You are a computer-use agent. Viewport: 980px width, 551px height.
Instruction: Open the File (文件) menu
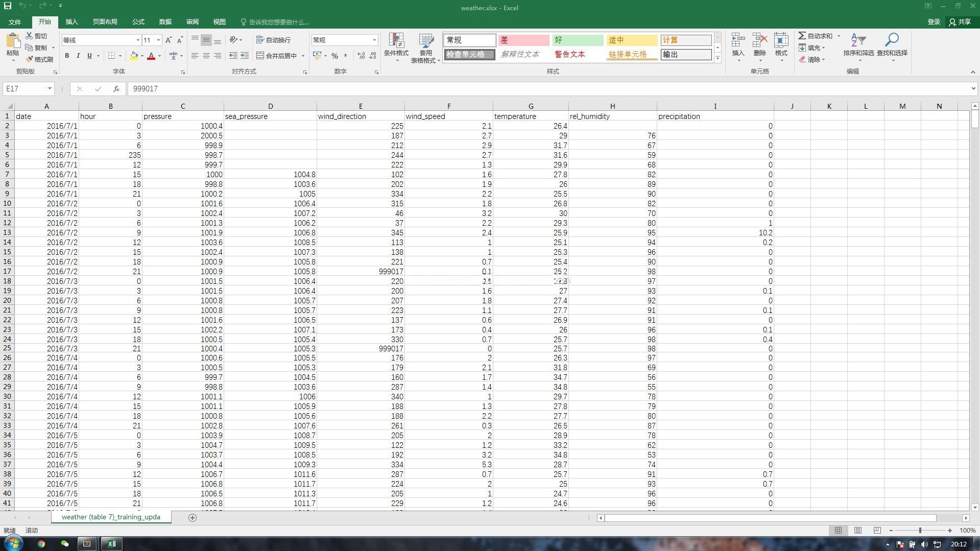[x=14, y=22]
